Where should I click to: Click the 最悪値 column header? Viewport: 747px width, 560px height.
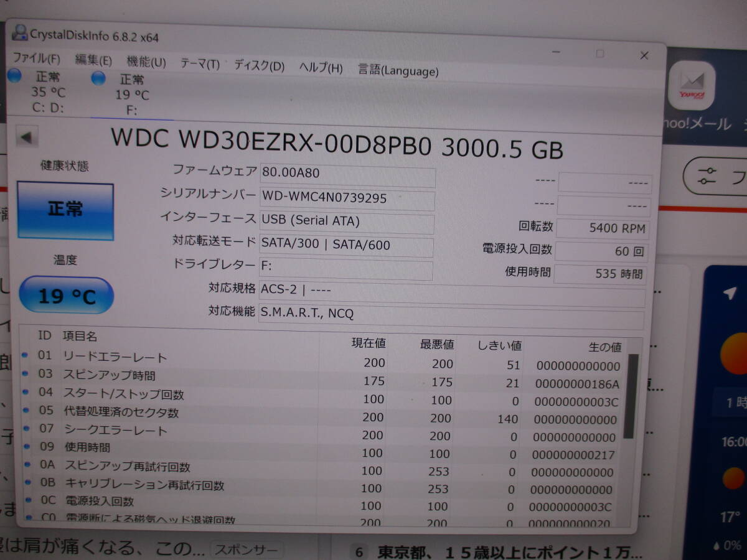click(436, 344)
